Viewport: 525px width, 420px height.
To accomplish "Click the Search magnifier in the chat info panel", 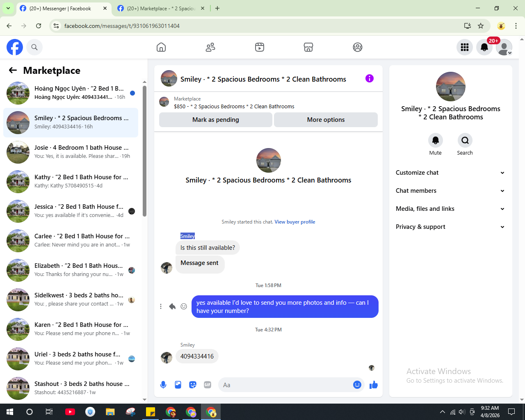I will tap(465, 140).
